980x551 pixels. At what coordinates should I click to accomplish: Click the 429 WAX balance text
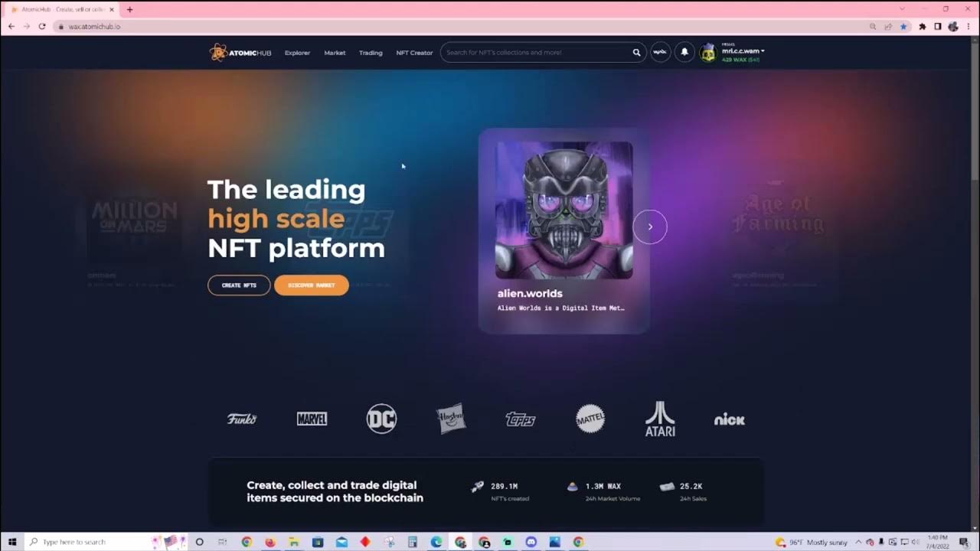[x=740, y=59]
